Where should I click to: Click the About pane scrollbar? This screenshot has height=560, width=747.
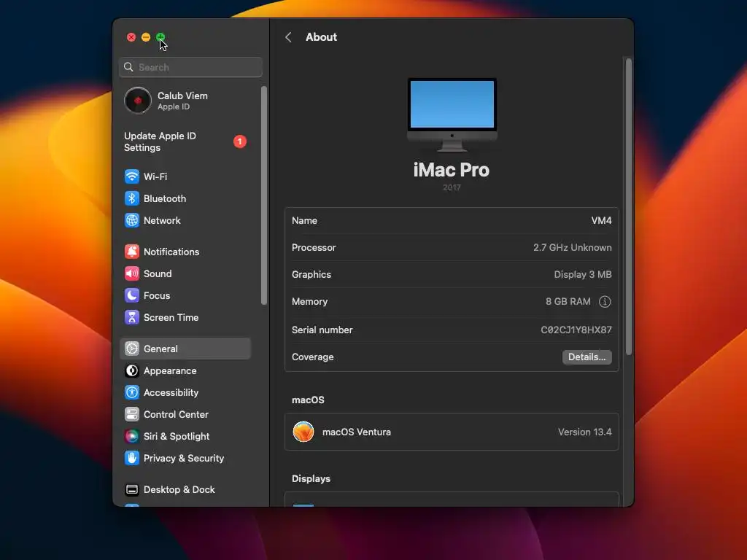(x=628, y=206)
